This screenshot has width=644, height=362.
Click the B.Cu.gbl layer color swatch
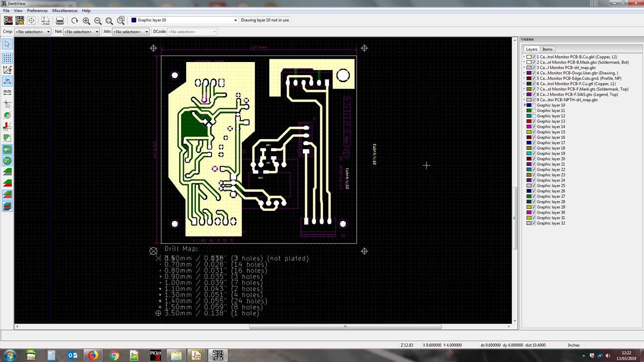[x=529, y=57]
